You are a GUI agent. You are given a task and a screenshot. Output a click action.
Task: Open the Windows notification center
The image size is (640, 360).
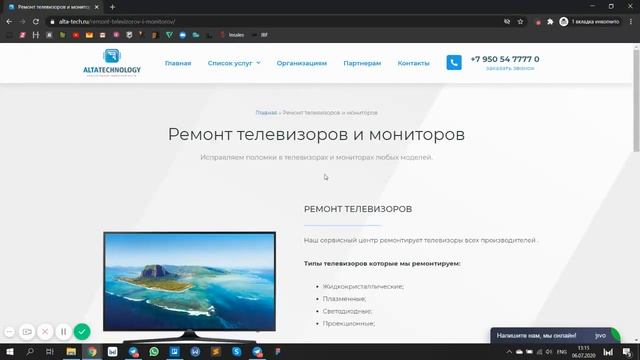tap(627, 352)
